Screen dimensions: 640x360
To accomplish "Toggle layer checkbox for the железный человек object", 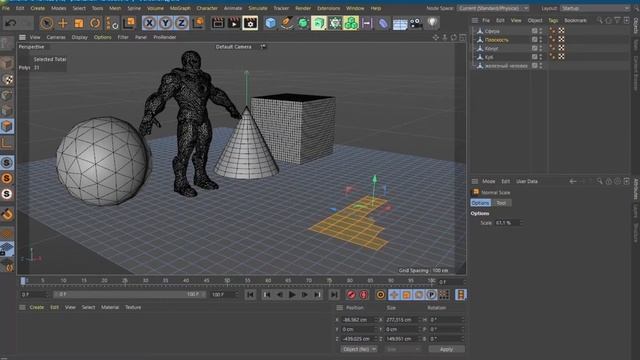I will click(x=534, y=65).
